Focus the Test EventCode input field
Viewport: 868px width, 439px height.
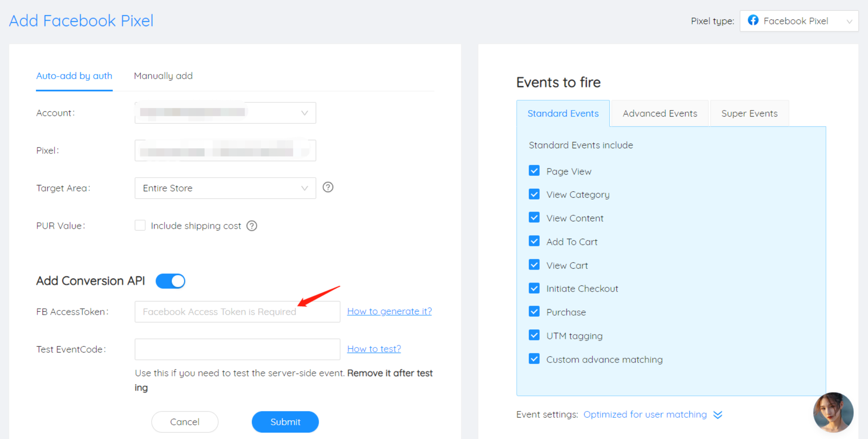click(x=237, y=349)
